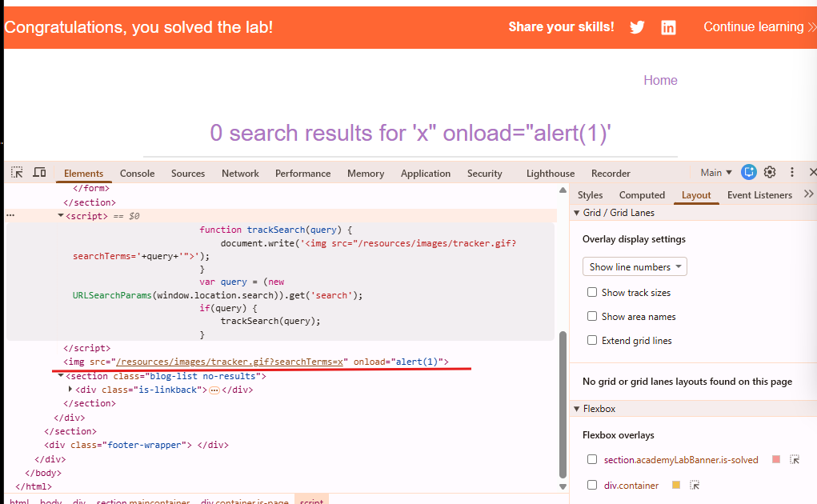Highlight div.container element in page
The width and height of the screenshot is (817, 504).
[694, 485]
